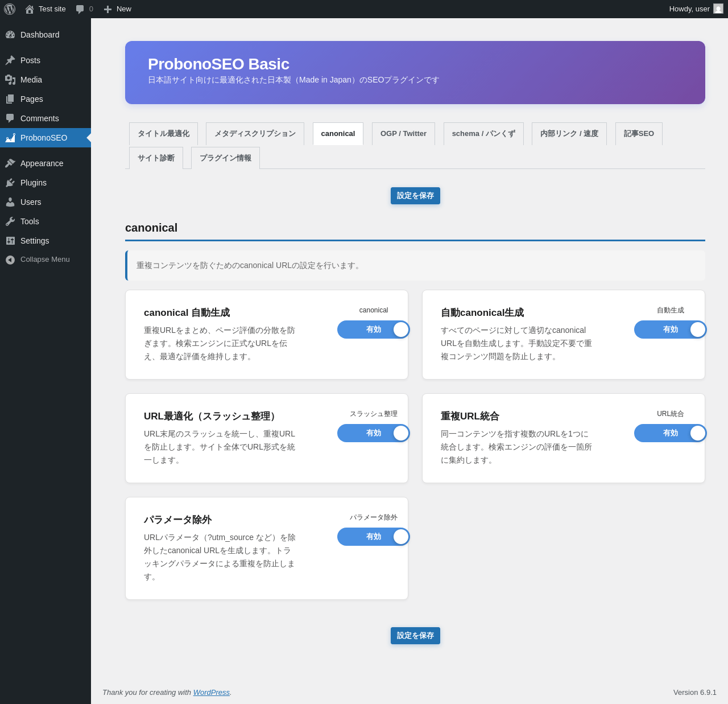Click the Version 6.9.1 footer text

[695, 693]
